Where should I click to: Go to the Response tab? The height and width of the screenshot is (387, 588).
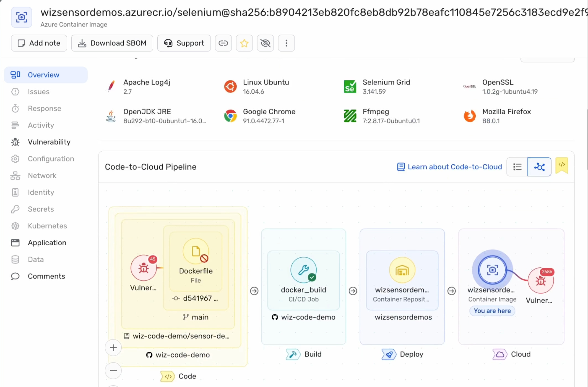pos(44,109)
